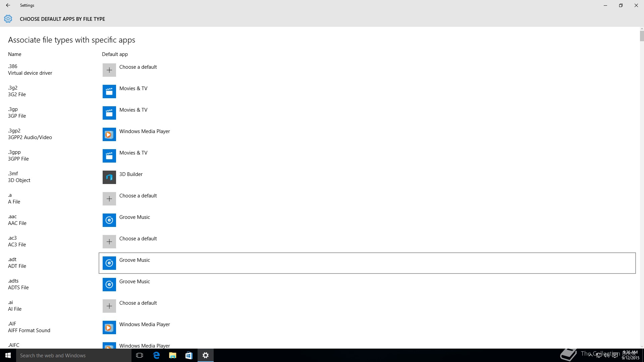Click the clock showing 9/12/2015

(x=630, y=355)
